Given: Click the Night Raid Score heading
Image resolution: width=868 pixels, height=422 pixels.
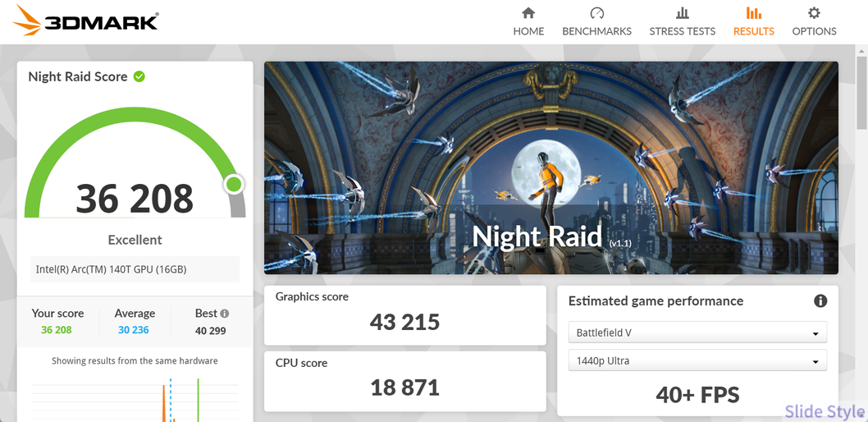Looking at the screenshot, I should pyautogui.click(x=77, y=76).
